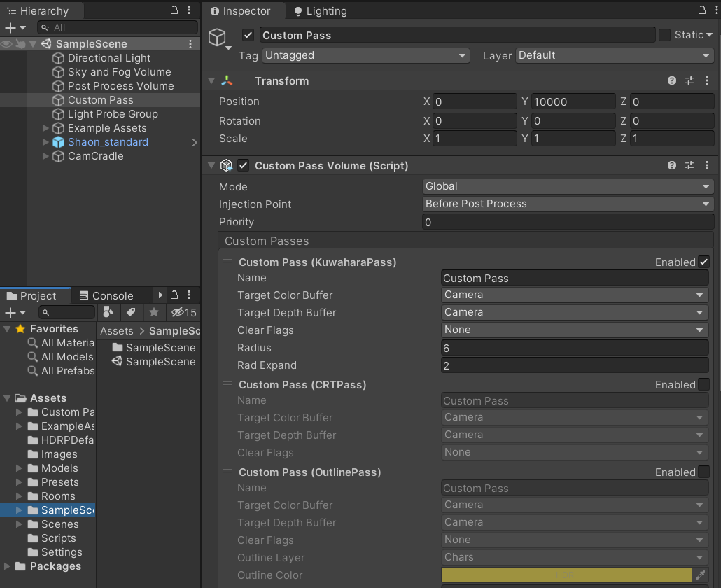Screen dimensions: 721x588
Task: Expand the Example Assets hierarchy item
Action: 46,128
